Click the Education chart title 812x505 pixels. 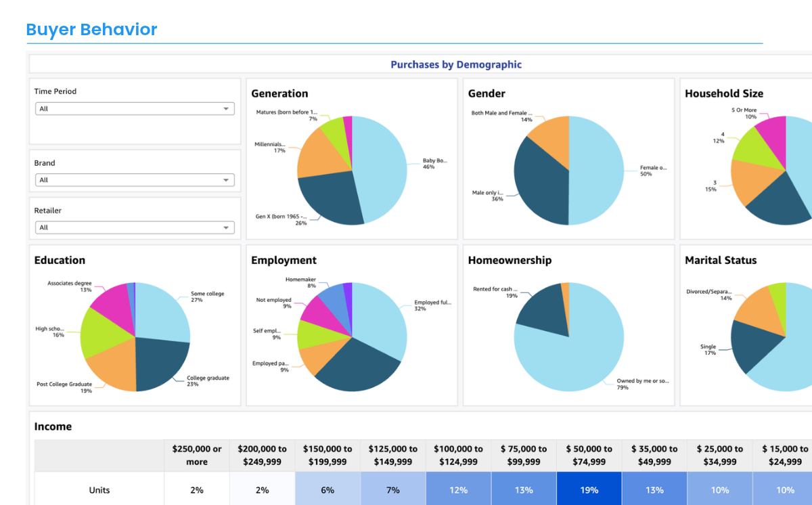click(60, 260)
